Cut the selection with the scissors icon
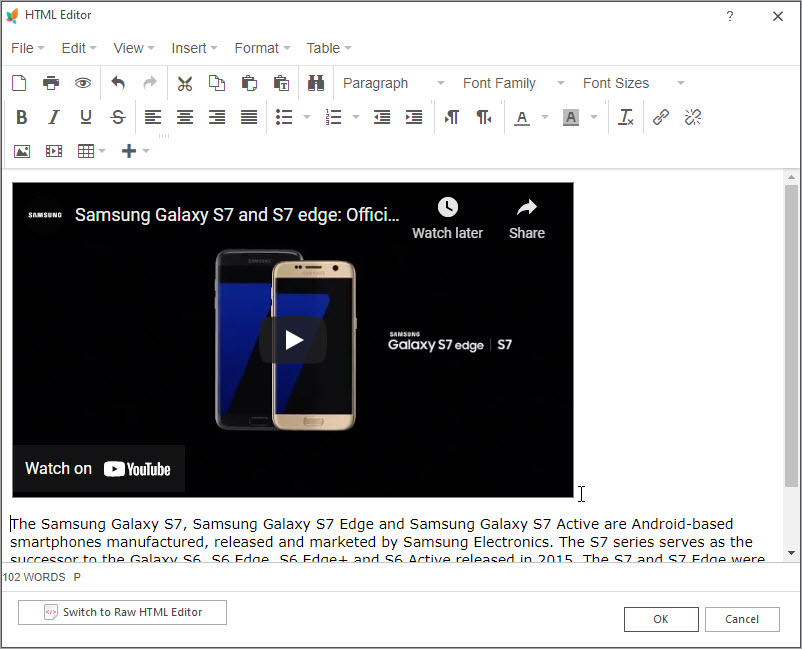This screenshot has width=802, height=649. (x=185, y=83)
